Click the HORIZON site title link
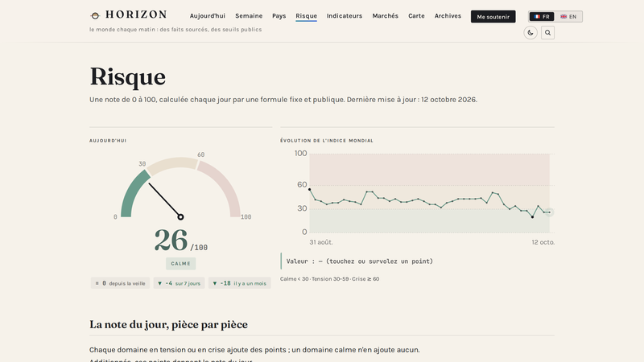This screenshot has height=362, width=644. pos(136,14)
